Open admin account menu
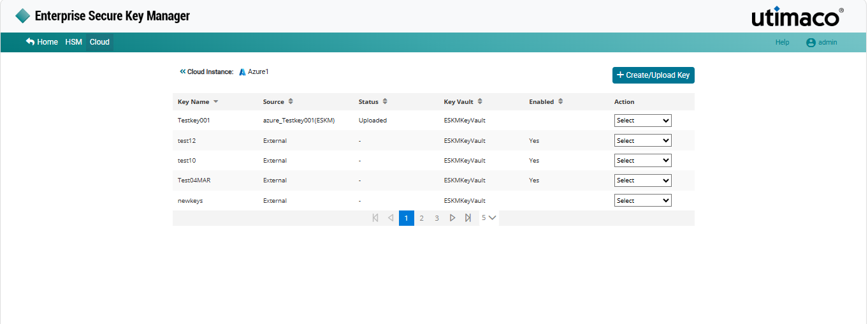 pyautogui.click(x=822, y=43)
